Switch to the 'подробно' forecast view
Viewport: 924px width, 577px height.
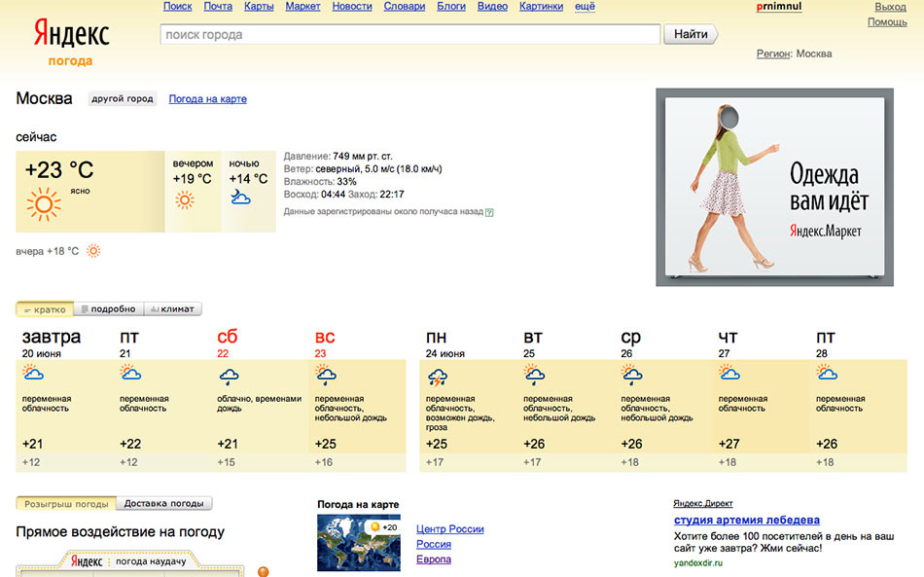108,309
